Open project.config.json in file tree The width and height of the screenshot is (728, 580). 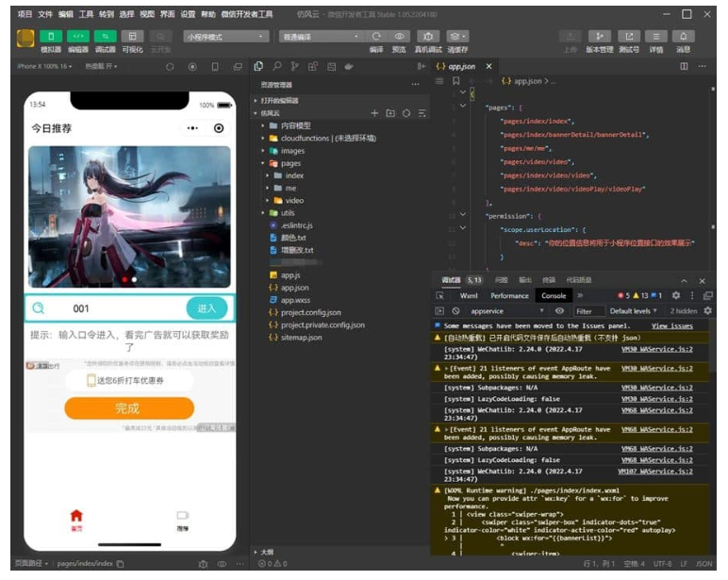pyautogui.click(x=310, y=312)
